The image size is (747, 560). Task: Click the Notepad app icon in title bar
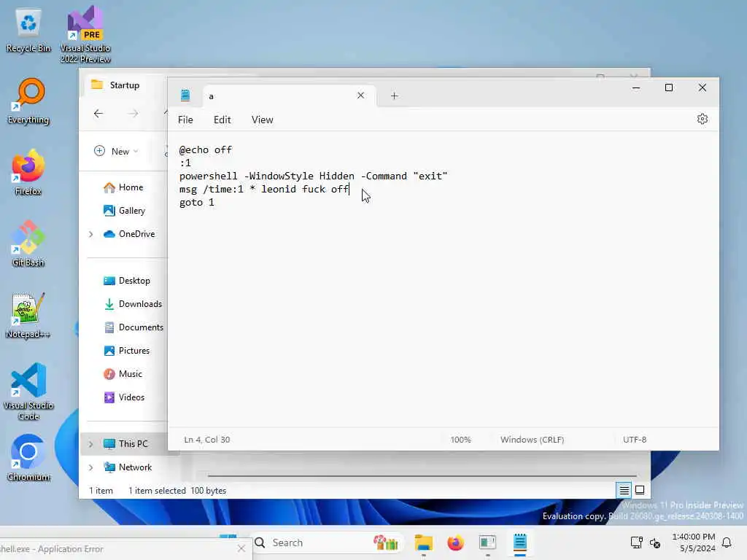tap(185, 96)
